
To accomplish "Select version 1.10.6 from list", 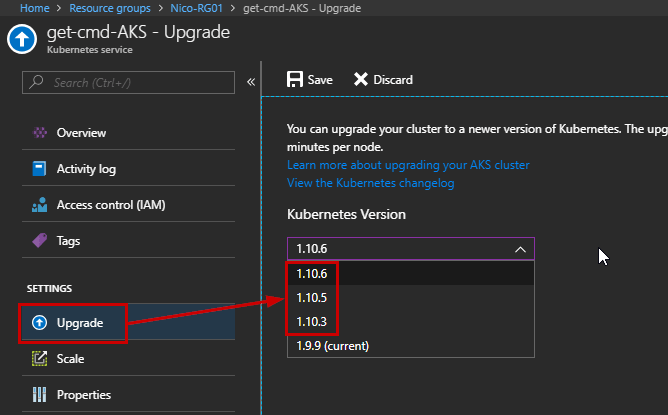I will pyautogui.click(x=411, y=274).
